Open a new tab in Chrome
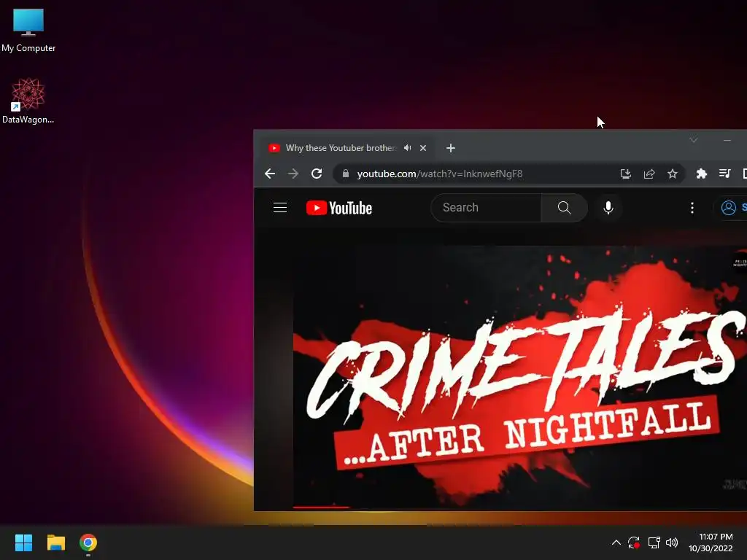Viewport: 747px width, 560px height. pos(451,148)
